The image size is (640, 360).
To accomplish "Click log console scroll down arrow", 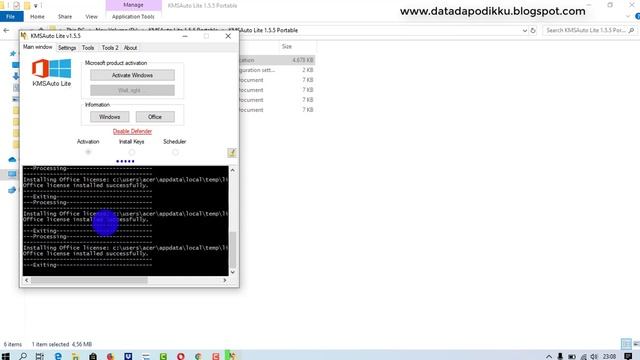I will click(233, 272).
